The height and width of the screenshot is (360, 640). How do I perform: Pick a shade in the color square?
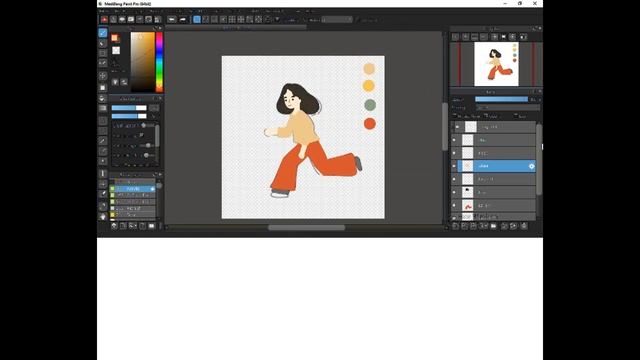(142, 62)
